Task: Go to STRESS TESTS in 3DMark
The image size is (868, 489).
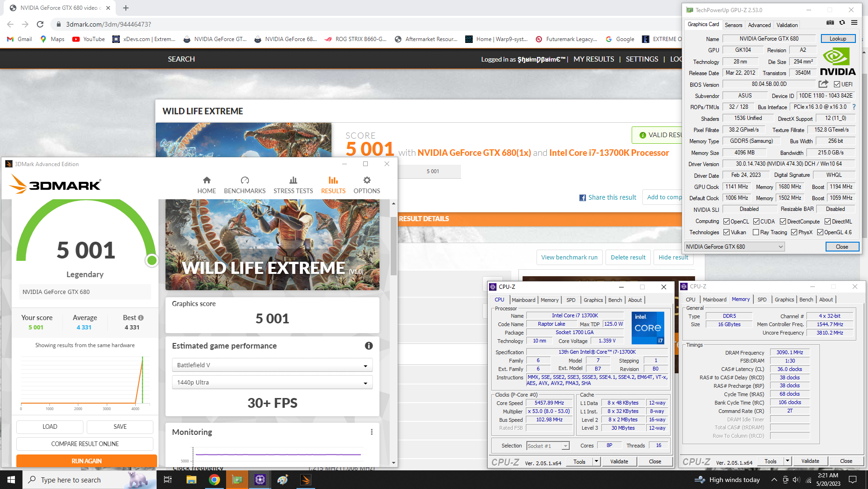Action: 293,185
